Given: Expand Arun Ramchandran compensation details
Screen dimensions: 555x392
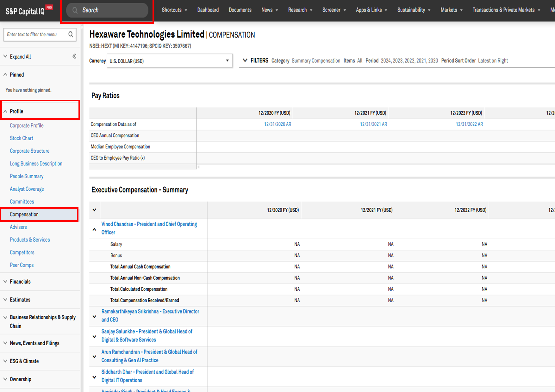Looking at the screenshot, I should click(94, 357).
